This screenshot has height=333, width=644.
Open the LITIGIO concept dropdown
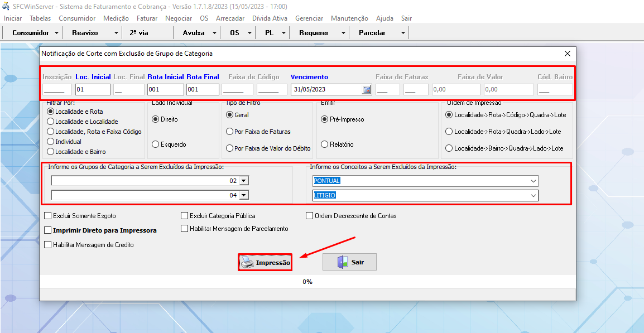(x=534, y=195)
